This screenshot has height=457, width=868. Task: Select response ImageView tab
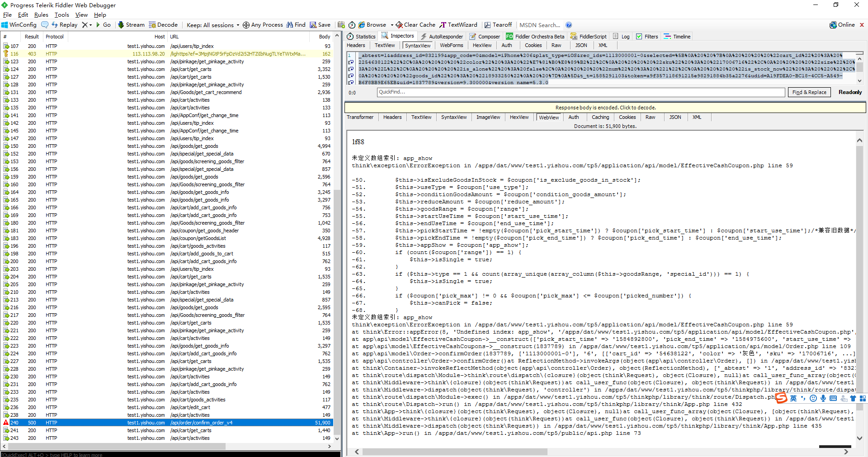[x=488, y=117]
